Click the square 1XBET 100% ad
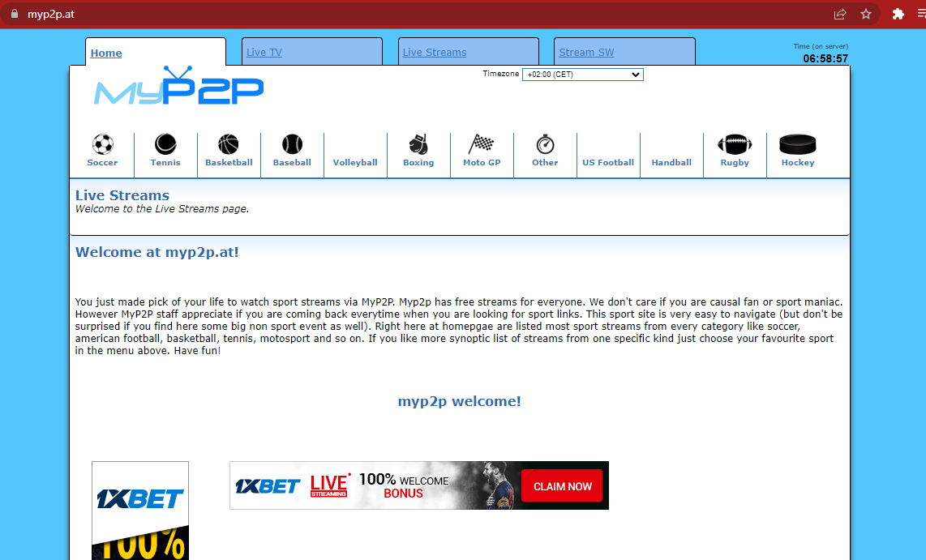Screen dimensions: 926x560 (140, 511)
